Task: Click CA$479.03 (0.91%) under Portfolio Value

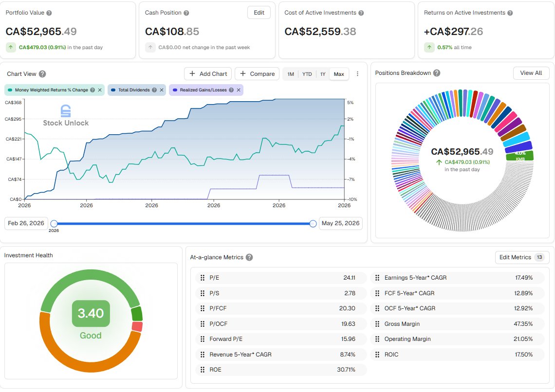Action: pyautogui.click(x=42, y=47)
